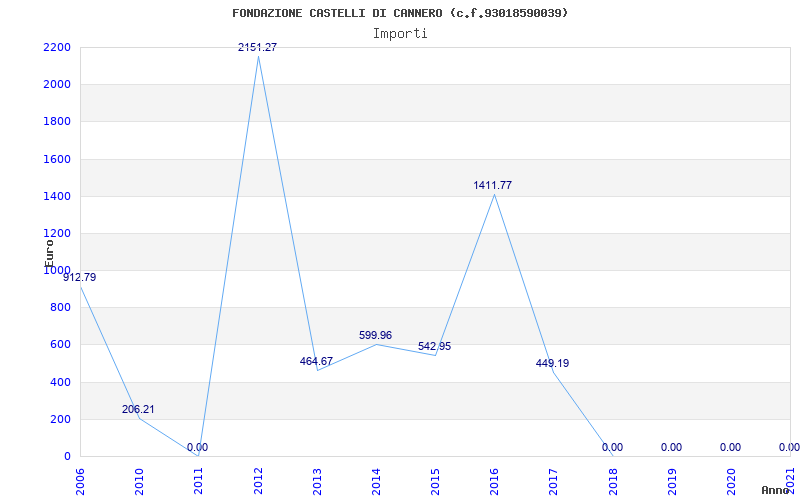This screenshot has height=500, width=800.
Task: Click x-axis year 2010
Action: tap(140, 482)
